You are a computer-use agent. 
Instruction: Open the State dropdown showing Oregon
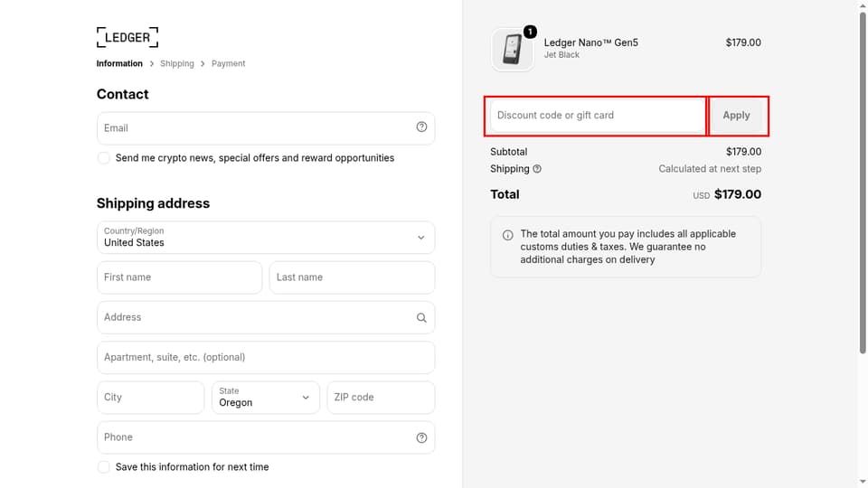point(266,398)
